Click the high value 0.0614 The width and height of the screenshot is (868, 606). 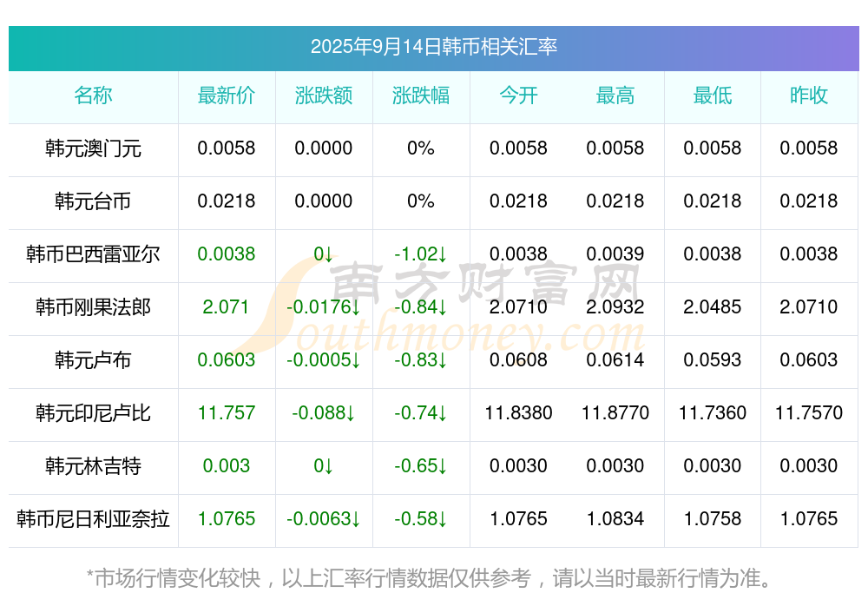click(615, 360)
